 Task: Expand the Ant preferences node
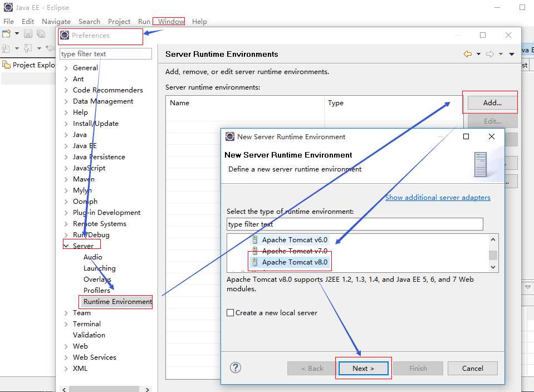66,79
